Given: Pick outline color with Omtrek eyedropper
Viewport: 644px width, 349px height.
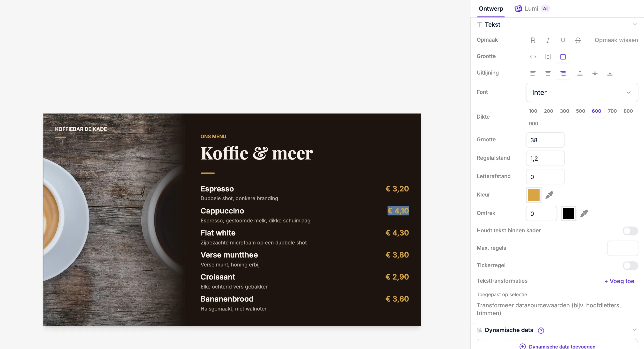Looking at the screenshot, I should [x=584, y=213].
